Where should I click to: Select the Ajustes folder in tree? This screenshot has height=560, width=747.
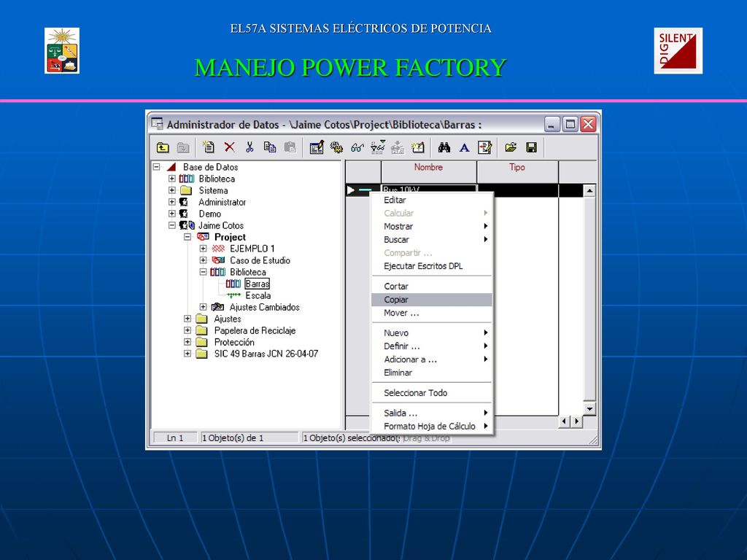pos(228,319)
